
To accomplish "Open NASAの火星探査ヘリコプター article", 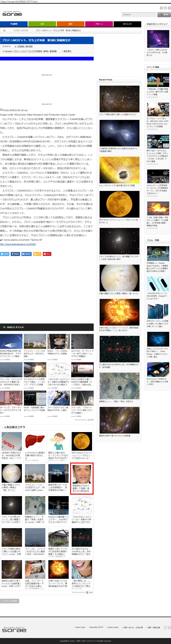I will click(x=58, y=510).
